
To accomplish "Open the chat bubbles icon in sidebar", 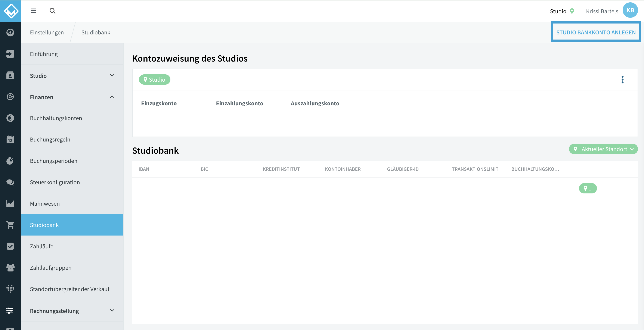I will (10, 182).
